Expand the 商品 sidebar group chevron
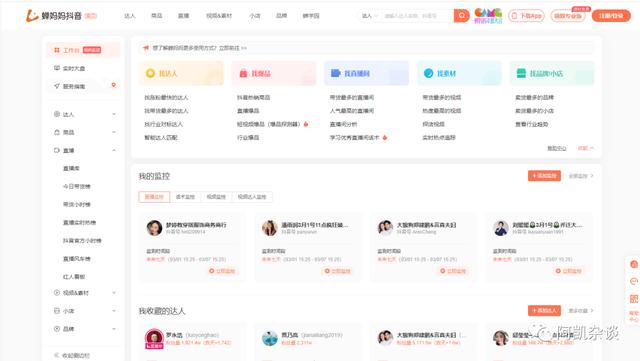The image size is (640, 361). [x=114, y=132]
